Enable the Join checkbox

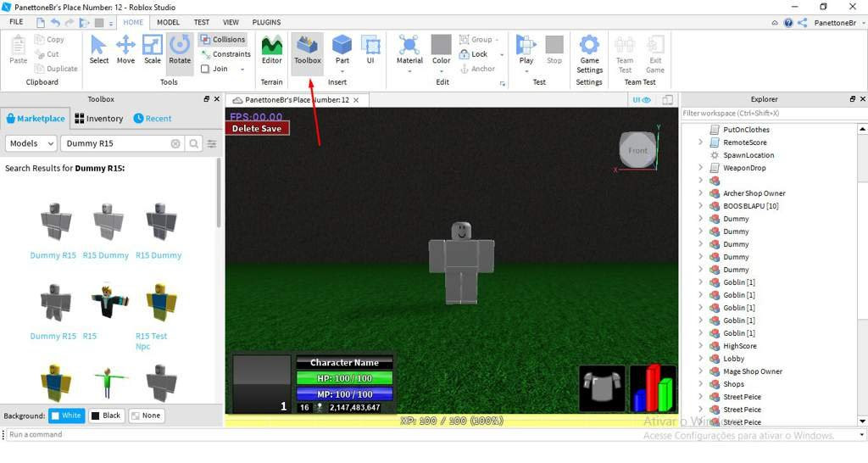tap(205, 69)
